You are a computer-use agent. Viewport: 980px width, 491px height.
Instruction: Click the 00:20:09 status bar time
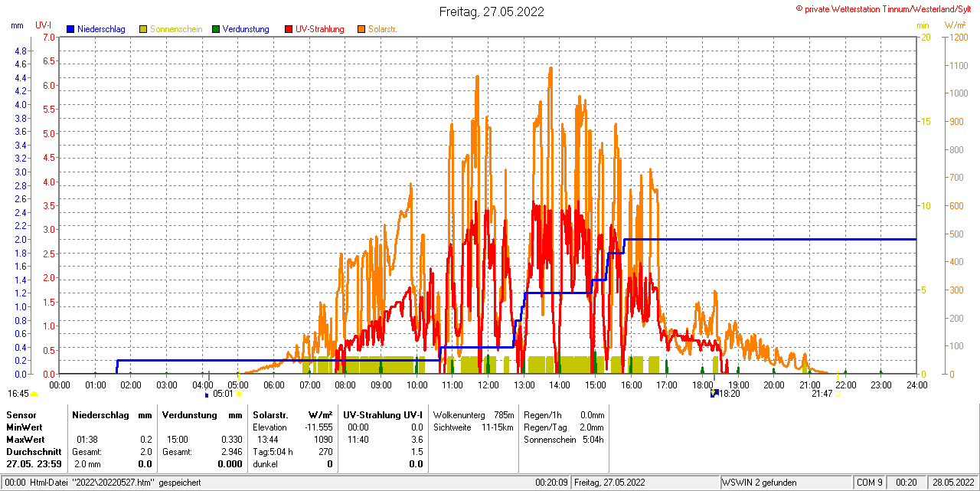pos(551,483)
